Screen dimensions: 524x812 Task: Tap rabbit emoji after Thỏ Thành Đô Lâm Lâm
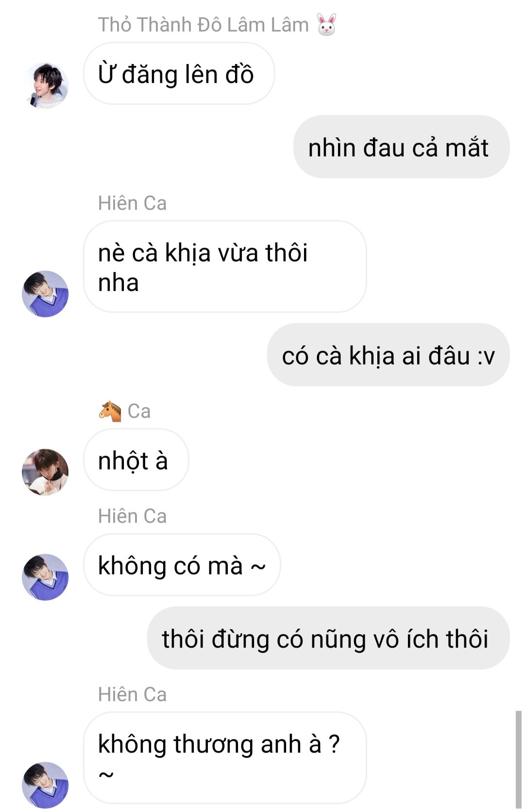326,24
